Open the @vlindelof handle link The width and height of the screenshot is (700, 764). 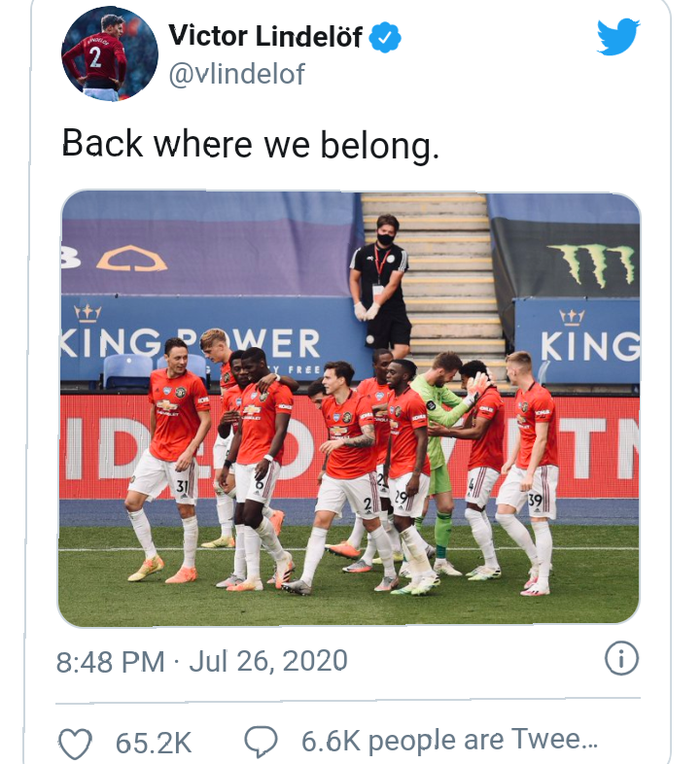tap(237, 75)
